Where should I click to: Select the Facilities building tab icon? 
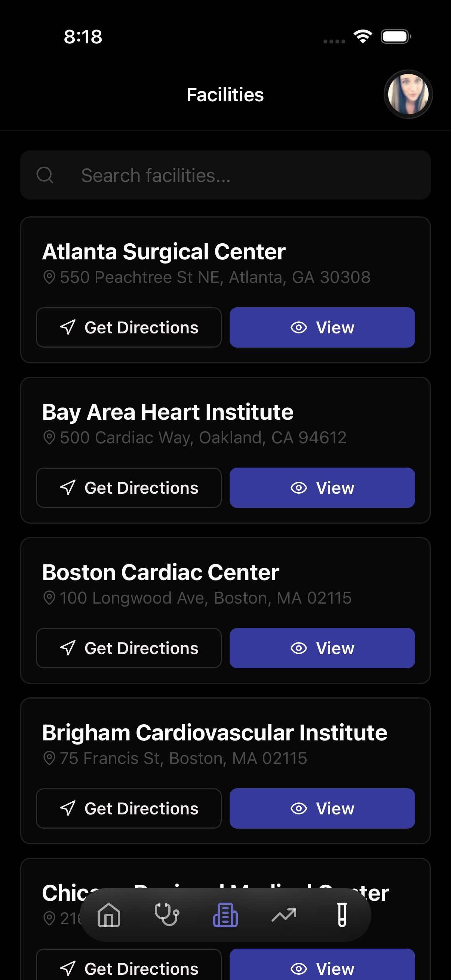pyautogui.click(x=225, y=915)
